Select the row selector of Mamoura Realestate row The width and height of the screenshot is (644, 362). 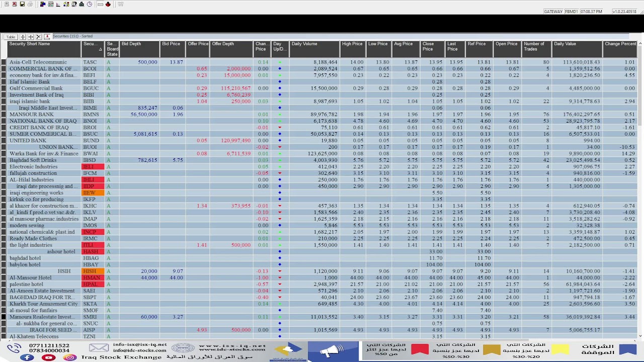coord(4,317)
